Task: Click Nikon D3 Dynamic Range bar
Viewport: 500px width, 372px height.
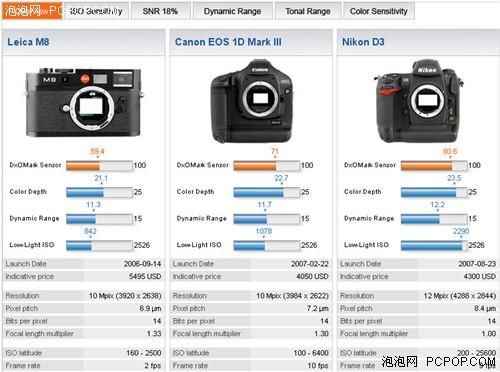Action: click(x=434, y=219)
